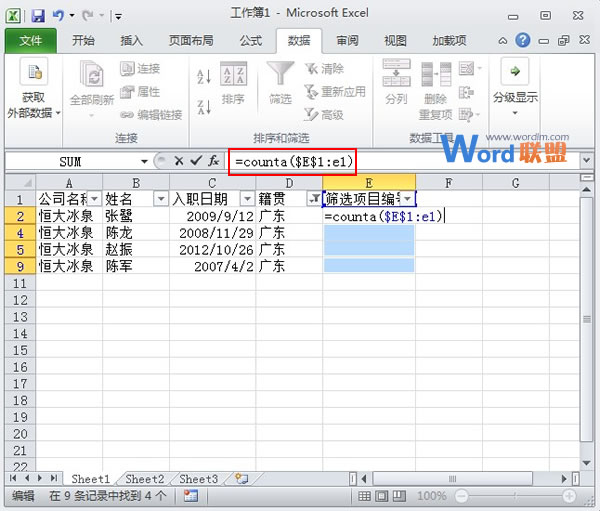Click the 分列 text to columns icon
The image size is (600, 511).
coord(396,83)
